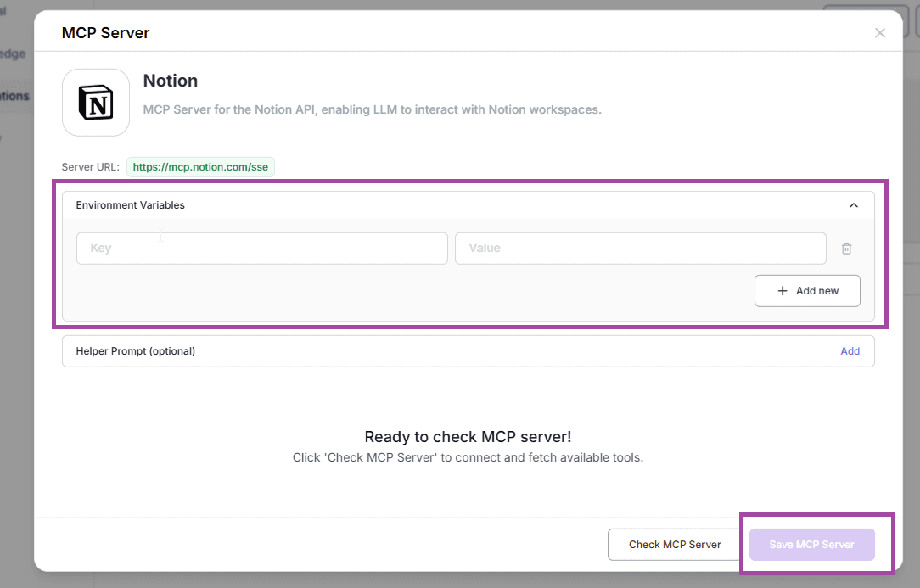Click the server URL https://mcp.notion.com/sse
This screenshot has width=920, height=588.
click(200, 166)
